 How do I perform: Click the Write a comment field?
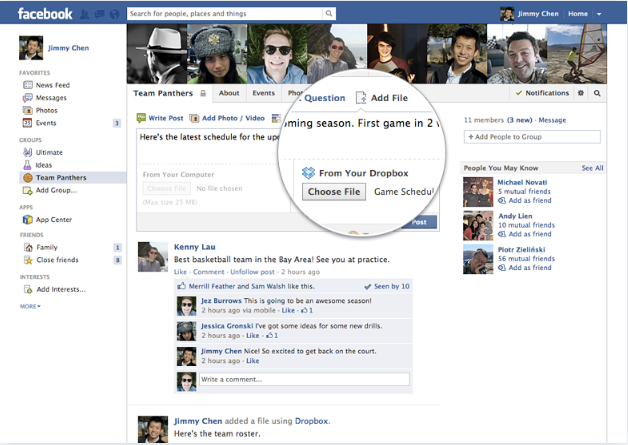pyautogui.click(x=303, y=380)
